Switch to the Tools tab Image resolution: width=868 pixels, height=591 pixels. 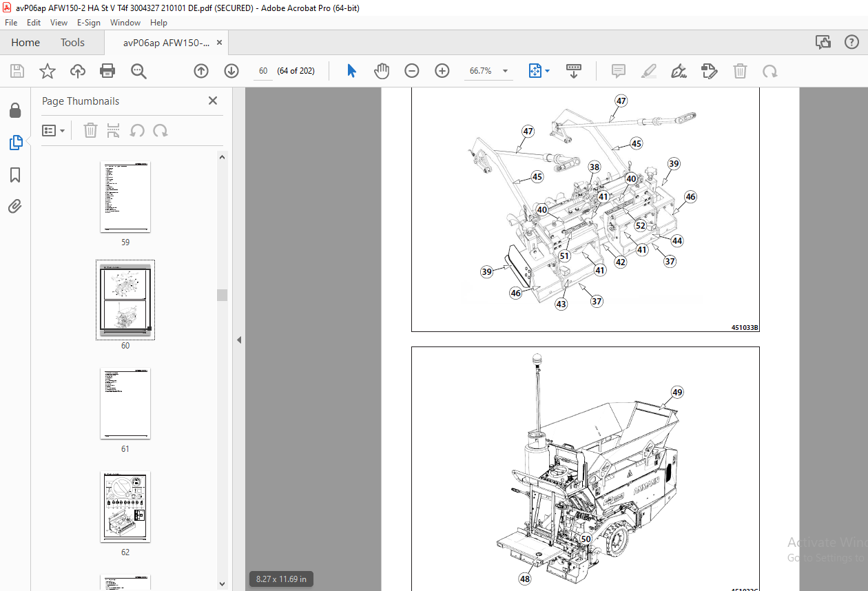[x=72, y=43]
